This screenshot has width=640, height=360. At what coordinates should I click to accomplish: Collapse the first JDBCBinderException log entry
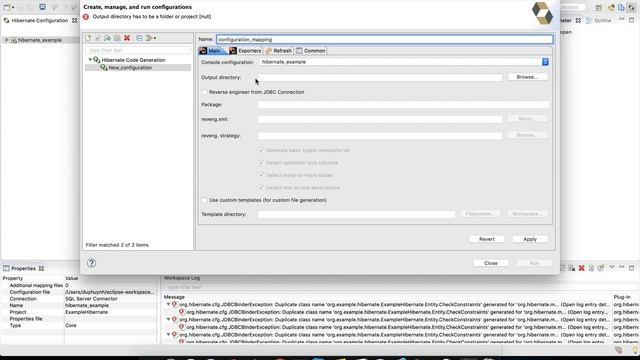pos(168,304)
